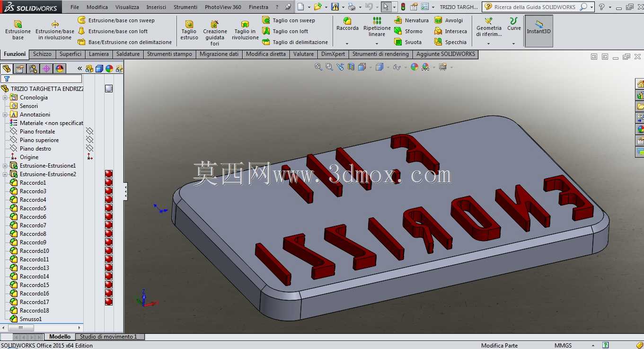Expand the Estrusione-Estrusione2 feature node

tap(5, 174)
